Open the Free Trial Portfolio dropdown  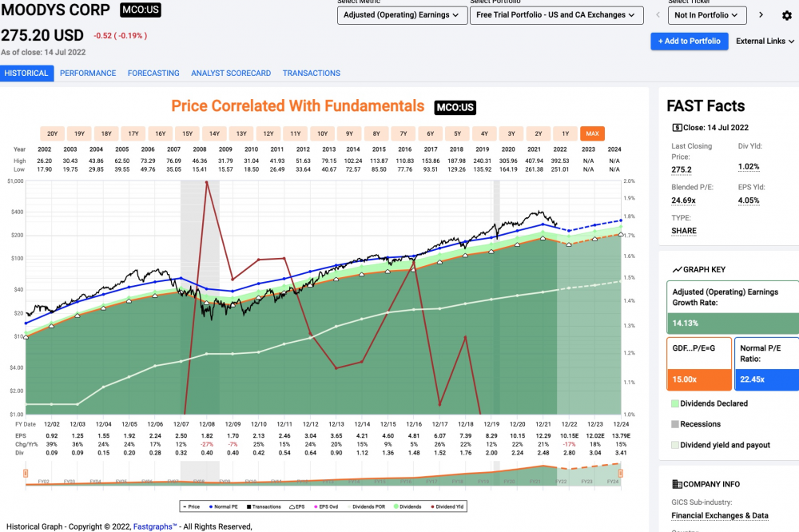[556, 15]
